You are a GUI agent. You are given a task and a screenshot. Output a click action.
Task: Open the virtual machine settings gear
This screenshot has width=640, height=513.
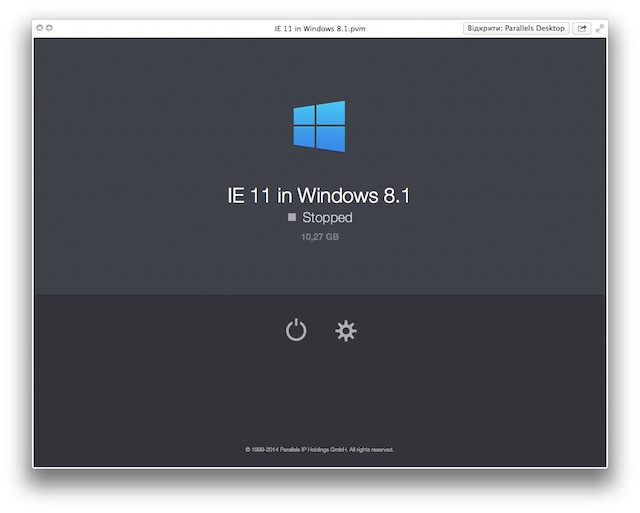346,331
